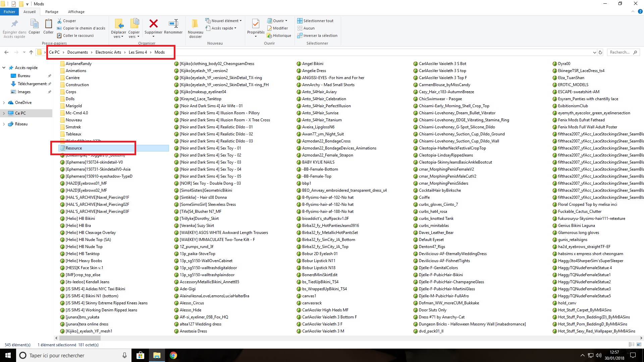Viewport: 644px width, 362px height.
Task: Open Chrome from taskbar
Action: (x=173, y=355)
